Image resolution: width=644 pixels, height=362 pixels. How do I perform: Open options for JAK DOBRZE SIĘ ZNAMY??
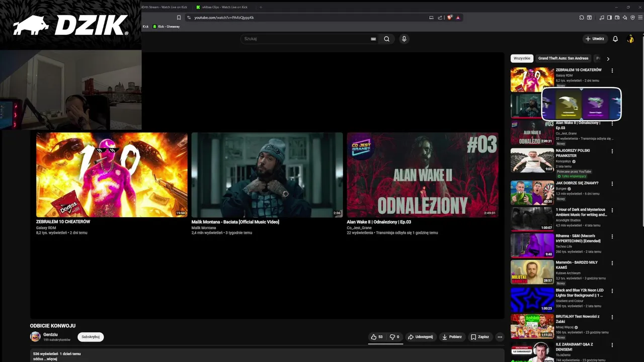click(x=612, y=184)
